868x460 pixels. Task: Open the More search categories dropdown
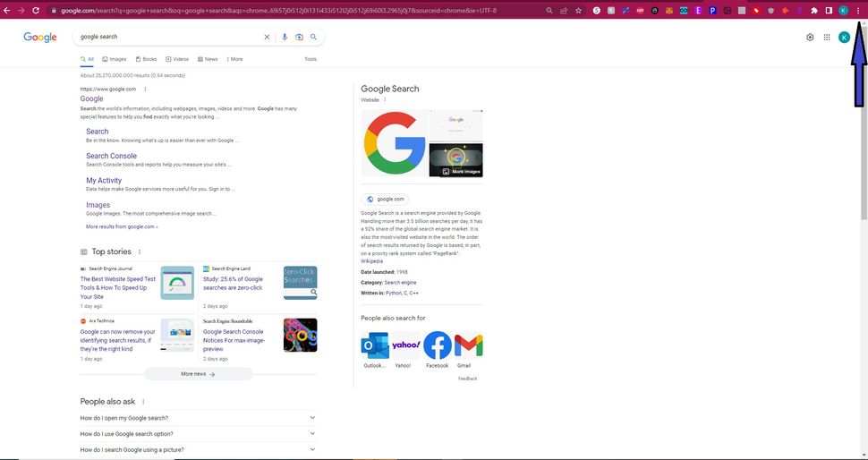[234, 59]
